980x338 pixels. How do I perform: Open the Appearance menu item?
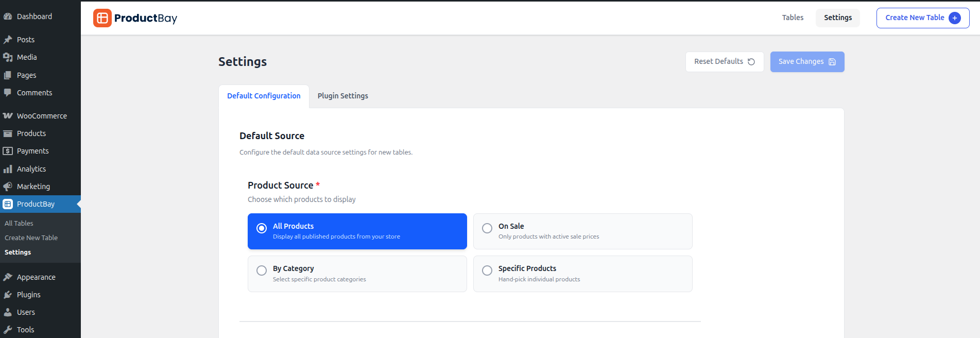tap(40, 277)
